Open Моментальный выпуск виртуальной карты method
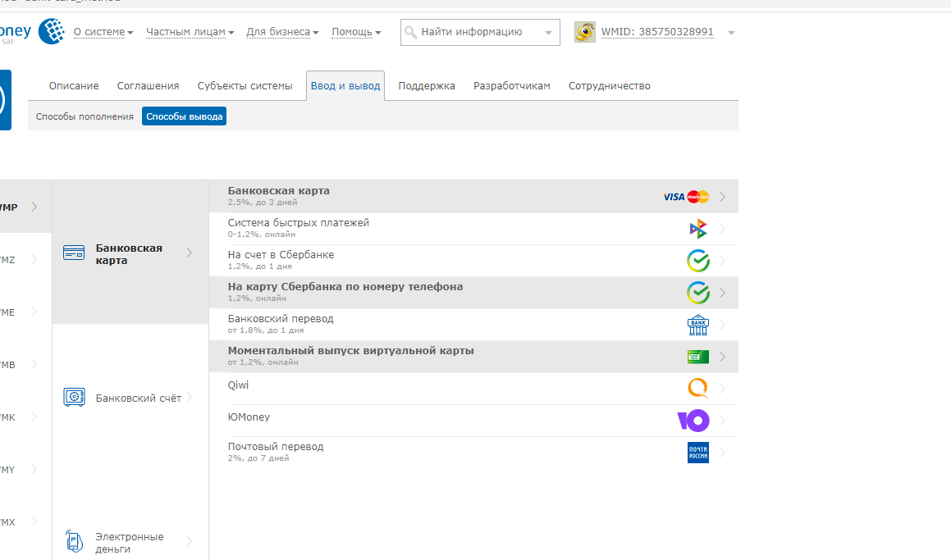Screen dimensions: 951x560 point(473,357)
